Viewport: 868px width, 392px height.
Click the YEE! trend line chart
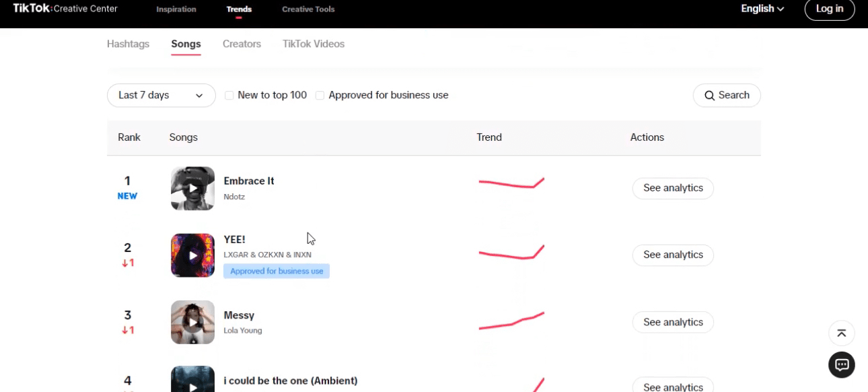click(511, 253)
